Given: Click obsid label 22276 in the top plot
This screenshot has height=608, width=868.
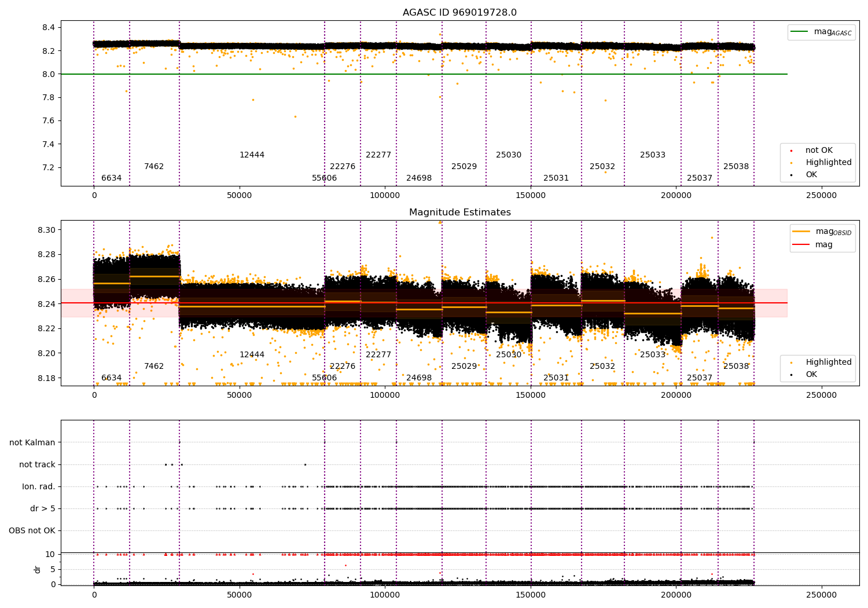Looking at the screenshot, I should tap(343, 167).
